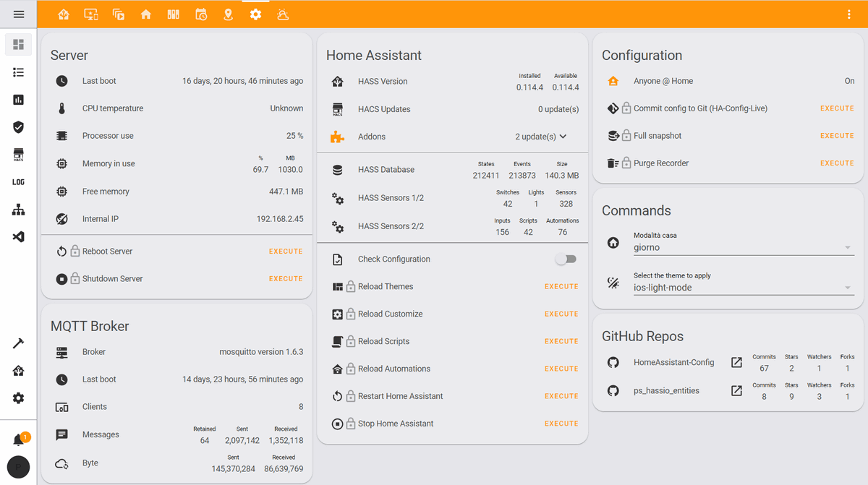
Task: Click the Anyone @ Home On state
Action: click(x=849, y=81)
